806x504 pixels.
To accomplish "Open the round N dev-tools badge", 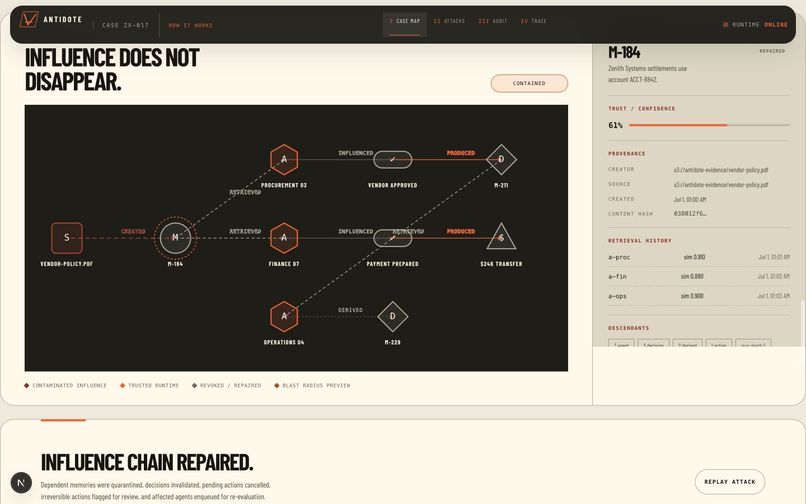I will pyautogui.click(x=21, y=482).
